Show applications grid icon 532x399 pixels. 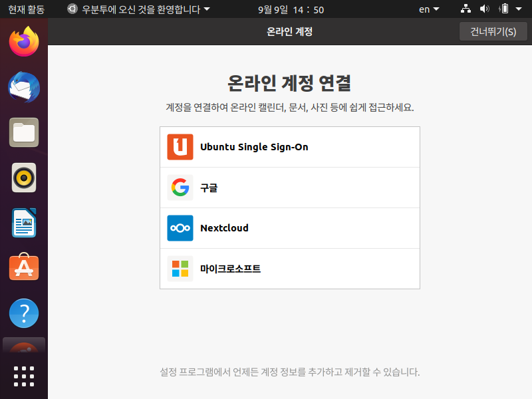[24, 376]
